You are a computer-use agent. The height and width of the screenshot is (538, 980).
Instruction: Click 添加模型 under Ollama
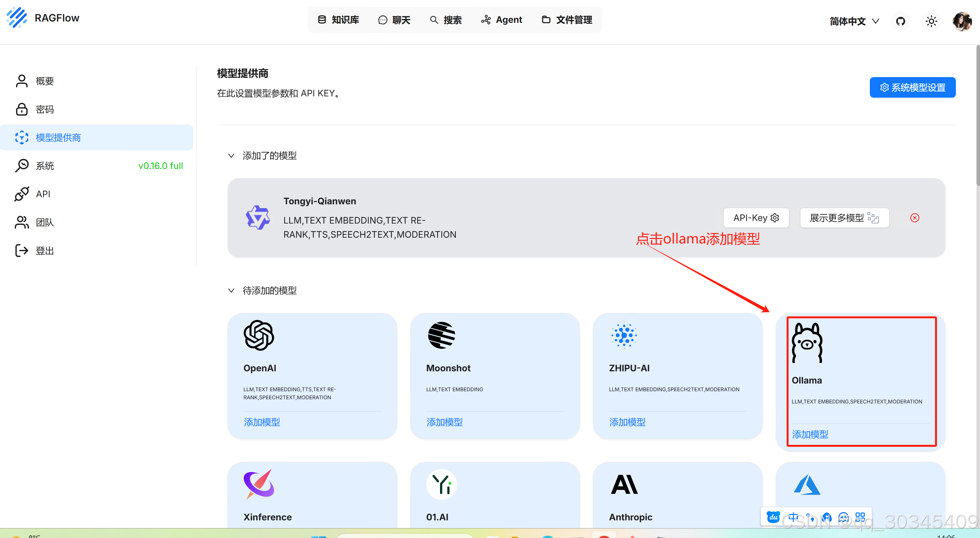(x=810, y=434)
